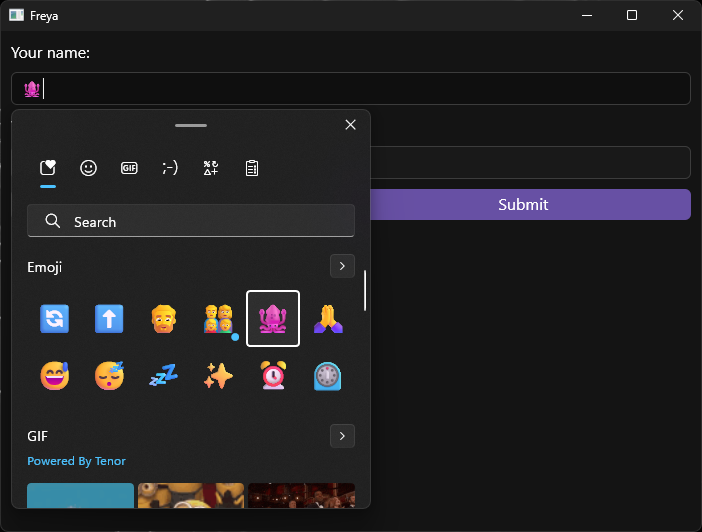This screenshot has width=702, height=532.
Task: Open the GIF tab in emoji panel
Action: tap(129, 168)
